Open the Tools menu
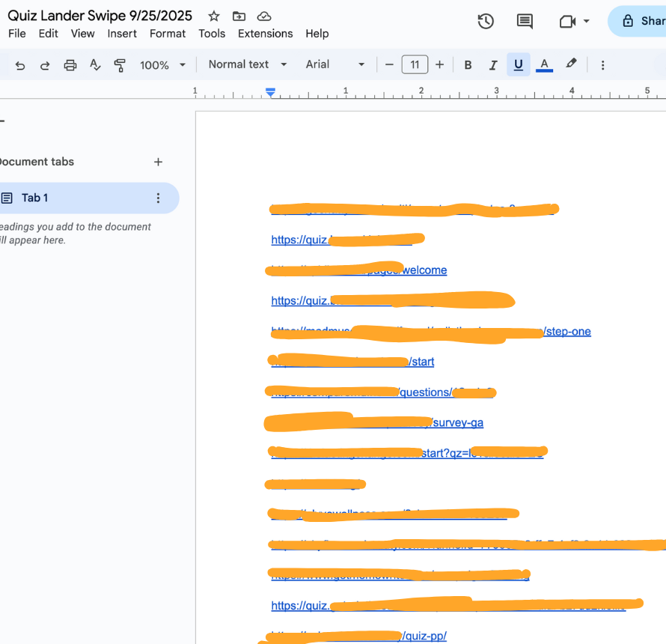This screenshot has height=644, width=666. click(212, 34)
